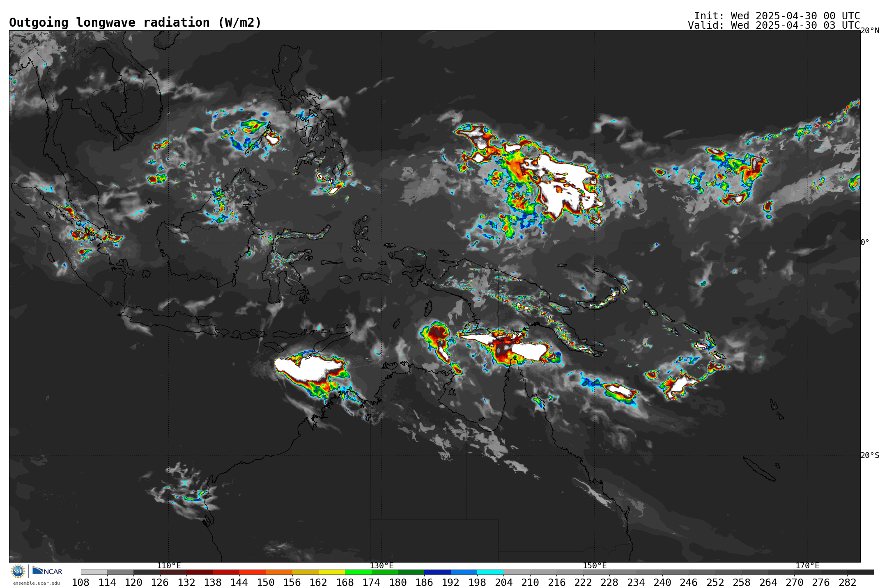Click the 20°N latitude label
Viewport: 887px width, 588px height.
tap(870, 31)
